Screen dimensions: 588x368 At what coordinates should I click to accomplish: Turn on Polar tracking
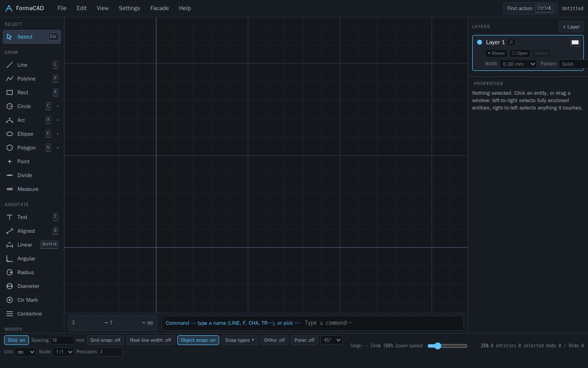pos(305,340)
